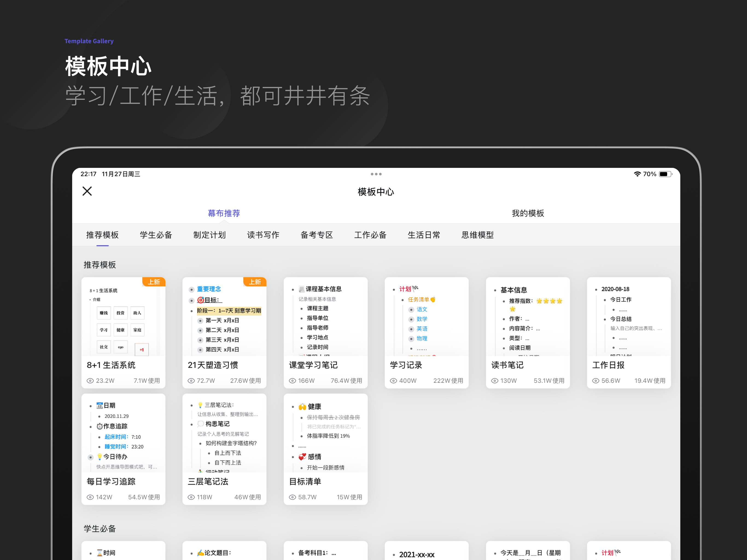
Task: Tap the eye icon beside 56.6W views
Action: pos(596,381)
